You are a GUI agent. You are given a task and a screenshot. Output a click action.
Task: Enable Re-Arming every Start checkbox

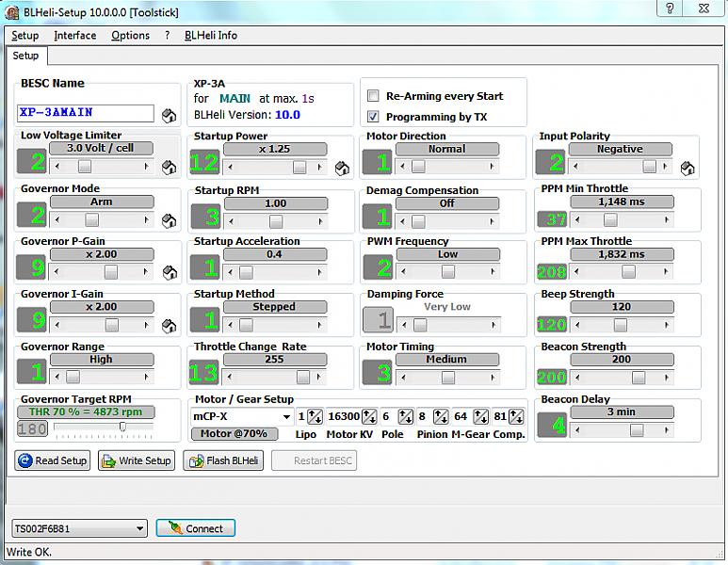point(373,96)
